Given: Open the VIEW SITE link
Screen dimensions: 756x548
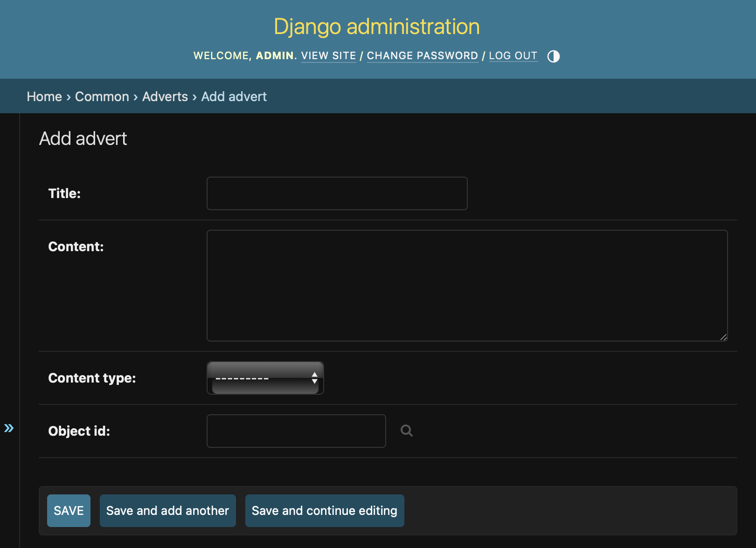Looking at the screenshot, I should pyautogui.click(x=329, y=56).
